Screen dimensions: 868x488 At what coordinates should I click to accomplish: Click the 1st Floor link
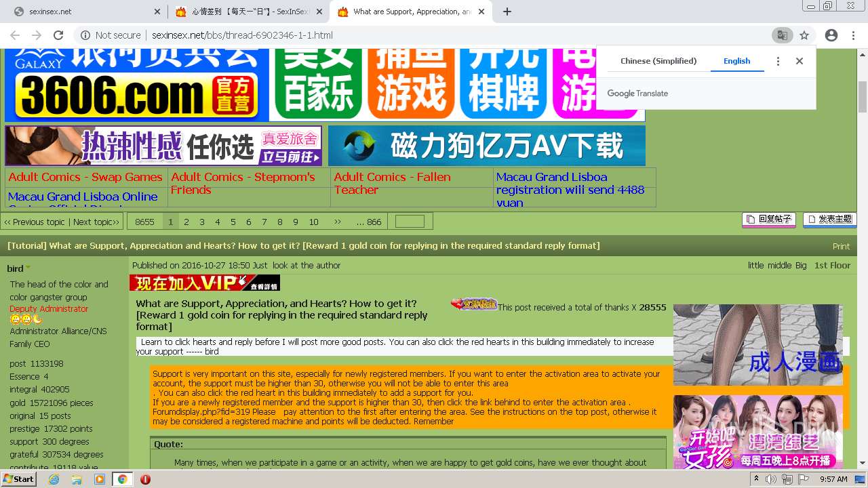(832, 265)
